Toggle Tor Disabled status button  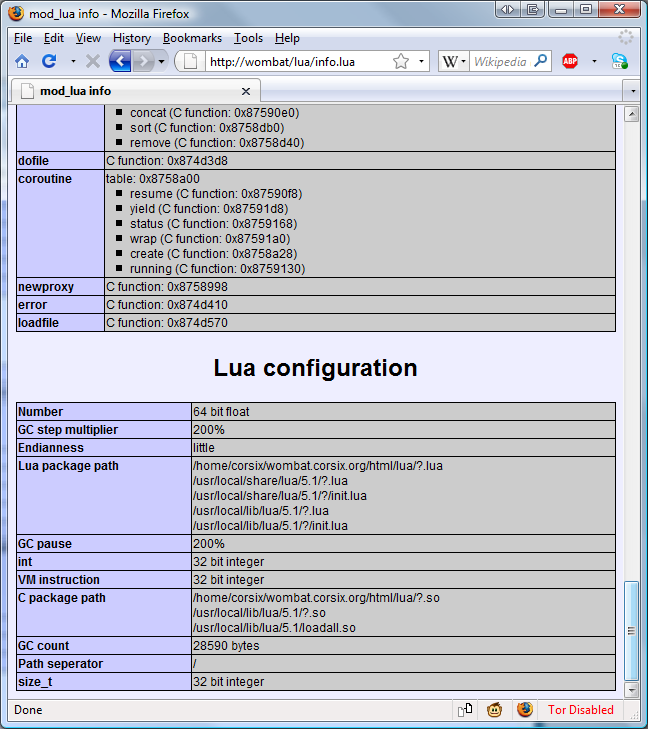[x=580, y=710]
